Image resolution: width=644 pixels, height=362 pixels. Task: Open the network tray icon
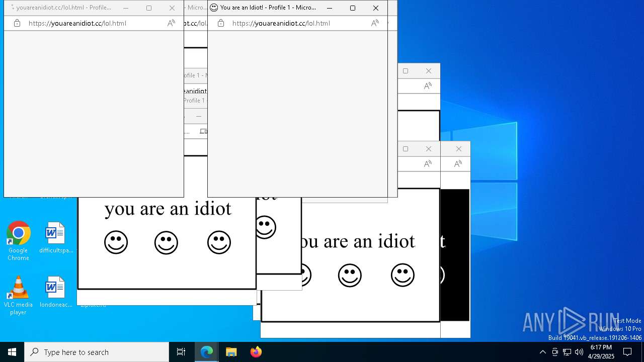click(x=567, y=352)
